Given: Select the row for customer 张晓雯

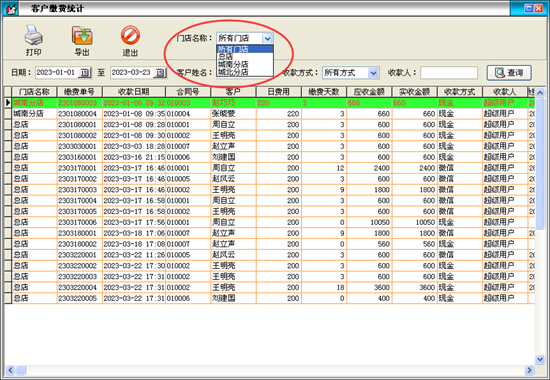Looking at the screenshot, I should coord(269,114).
